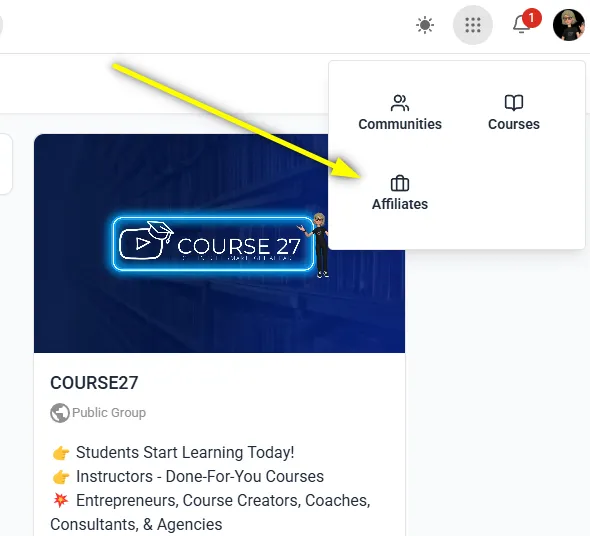Click the Students Start Learning Today text
This screenshot has height=536, width=590.
point(185,452)
